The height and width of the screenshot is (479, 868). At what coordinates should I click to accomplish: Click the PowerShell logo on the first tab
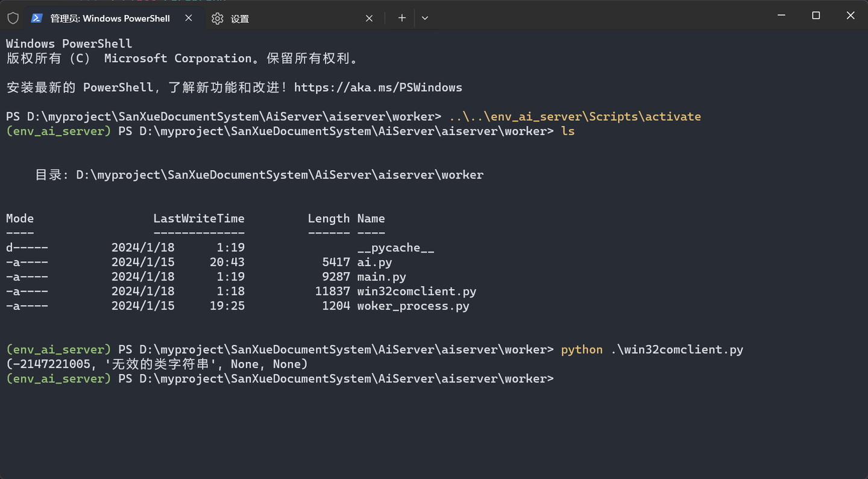click(38, 18)
